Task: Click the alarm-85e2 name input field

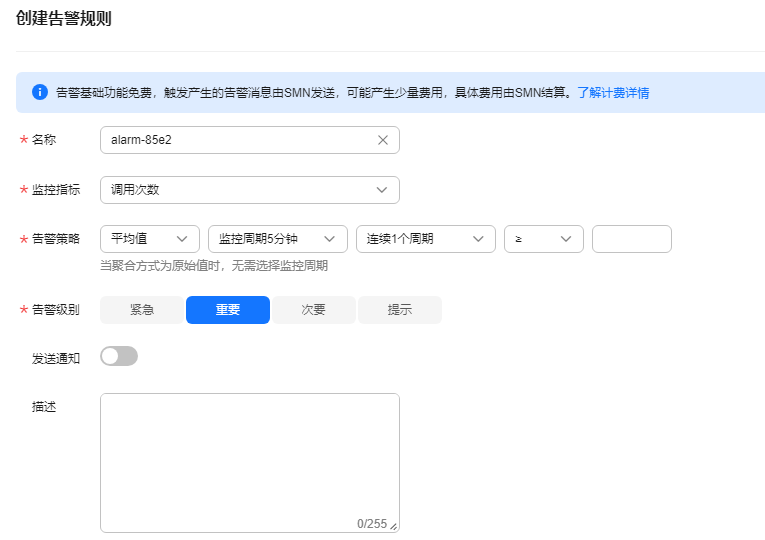Action: [x=235, y=140]
